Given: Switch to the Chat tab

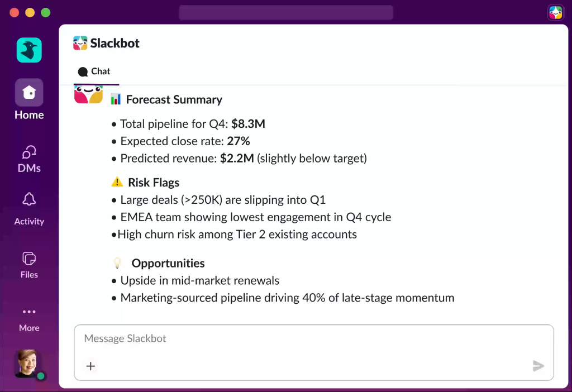Looking at the screenshot, I should pos(96,71).
